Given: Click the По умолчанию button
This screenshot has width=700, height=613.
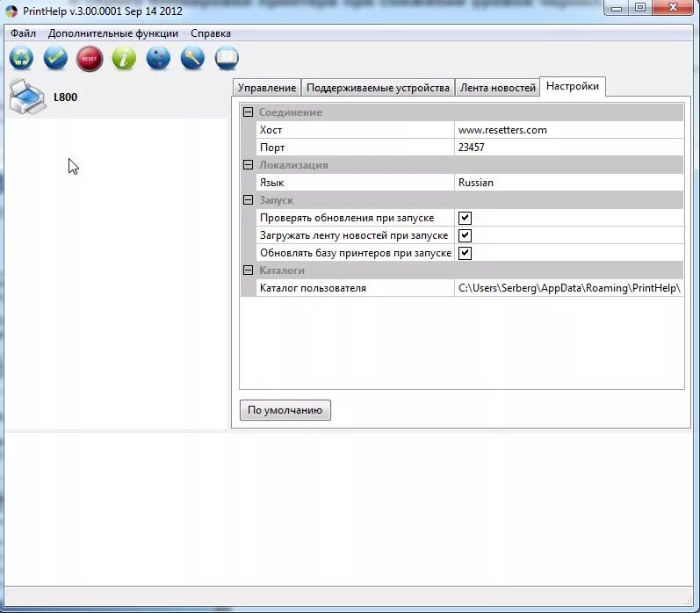Looking at the screenshot, I should point(285,410).
